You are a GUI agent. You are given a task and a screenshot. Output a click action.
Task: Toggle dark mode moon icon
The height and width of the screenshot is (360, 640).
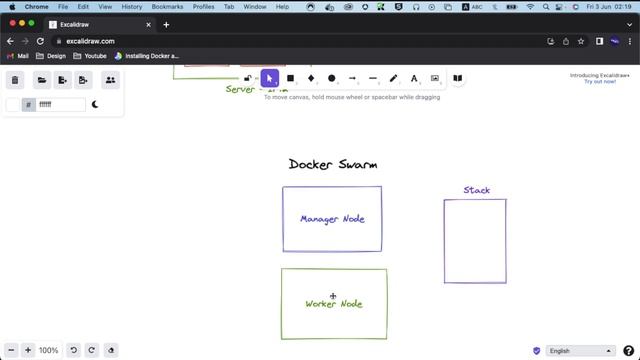[x=95, y=104]
